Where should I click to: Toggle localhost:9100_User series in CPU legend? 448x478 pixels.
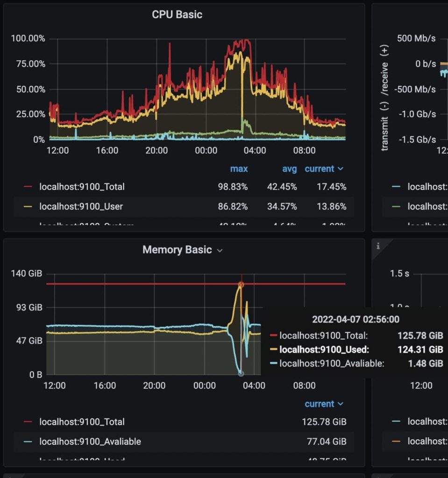click(x=81, y=206)
